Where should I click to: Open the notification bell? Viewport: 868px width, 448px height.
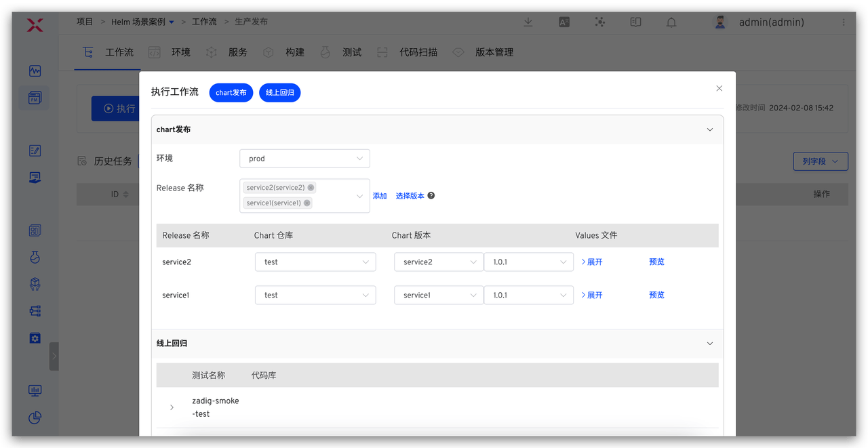pyautogui.click(x=671, y=22)
